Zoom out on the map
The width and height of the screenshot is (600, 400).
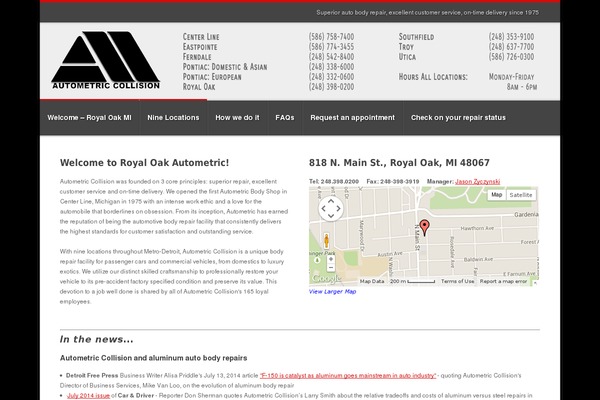[x=331, y=268]
